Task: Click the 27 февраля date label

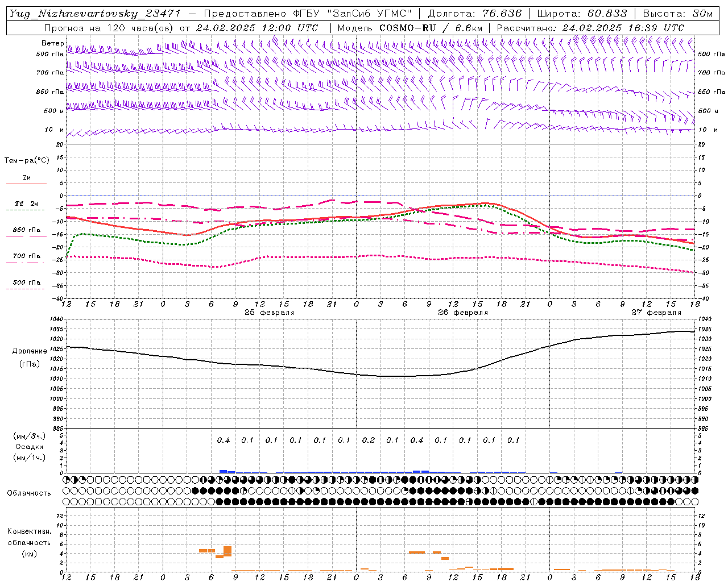Action: (656, 313)
